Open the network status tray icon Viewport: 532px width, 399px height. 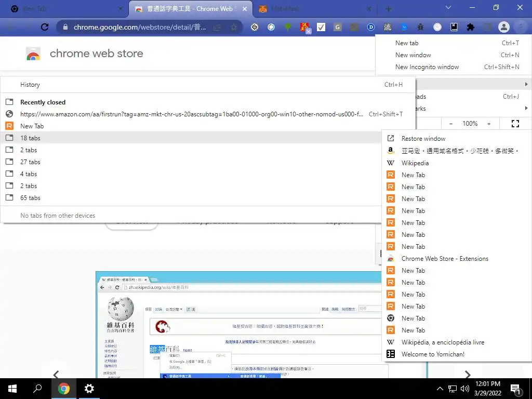tap(453, 389)
